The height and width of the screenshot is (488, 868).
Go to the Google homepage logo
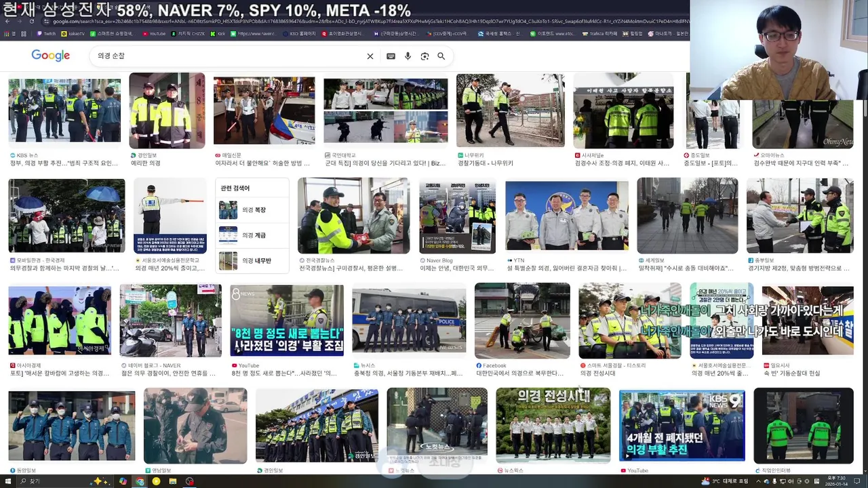[x=51, y=56]
